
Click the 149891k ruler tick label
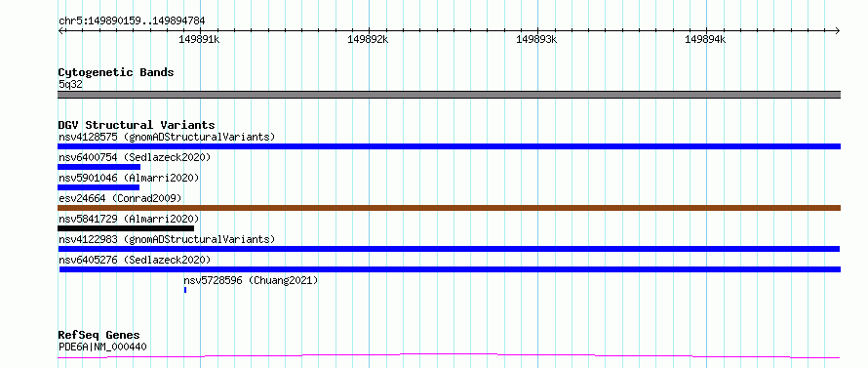[199, 39]
